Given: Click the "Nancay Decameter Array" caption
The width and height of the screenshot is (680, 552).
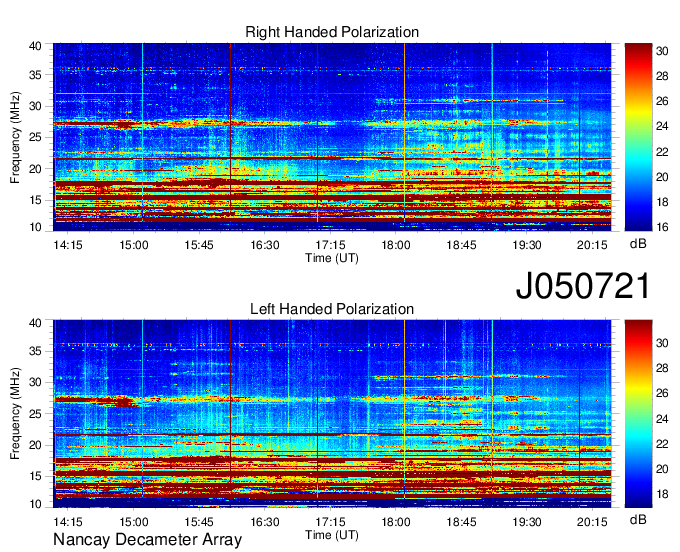Looking at the screenshot, I should click(x=147, y=539).
